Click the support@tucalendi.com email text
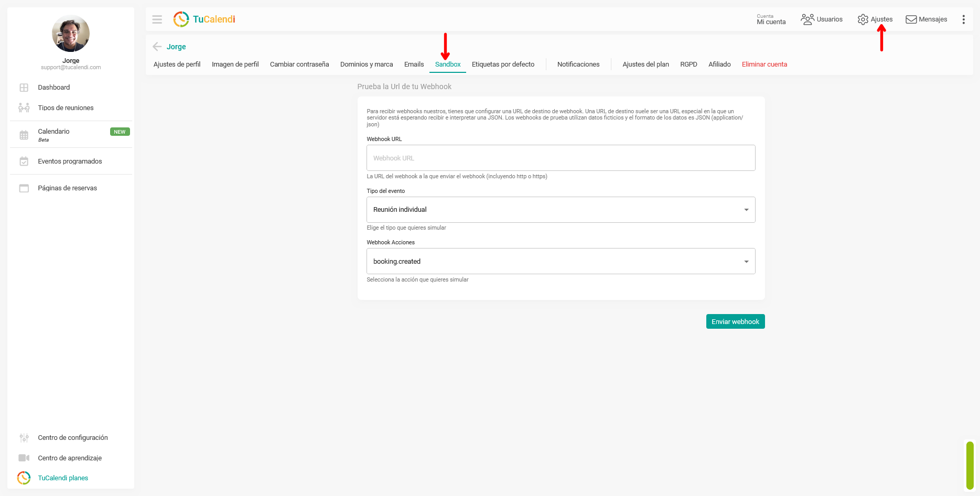The image size is (980, 496). click(71, 68)
